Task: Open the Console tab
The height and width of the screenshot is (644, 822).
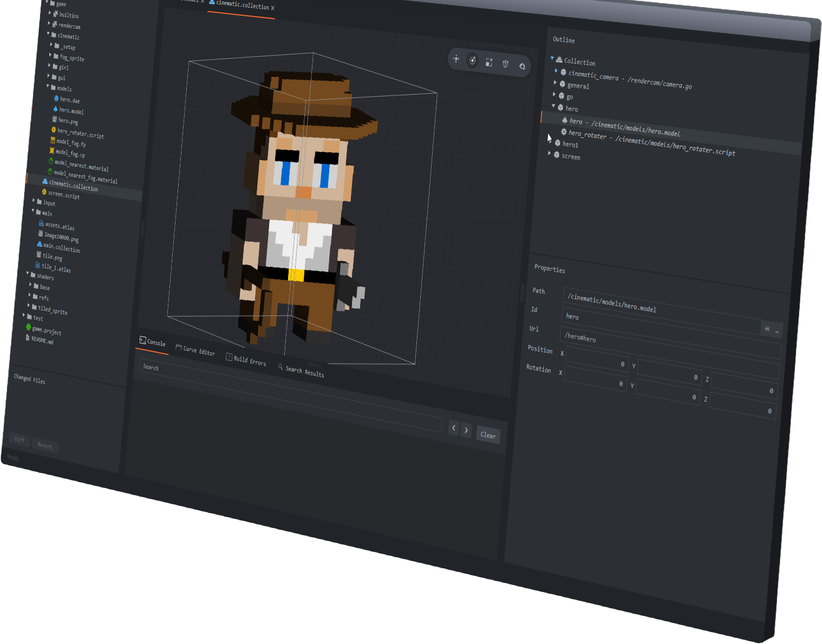Action: (152, 342)
